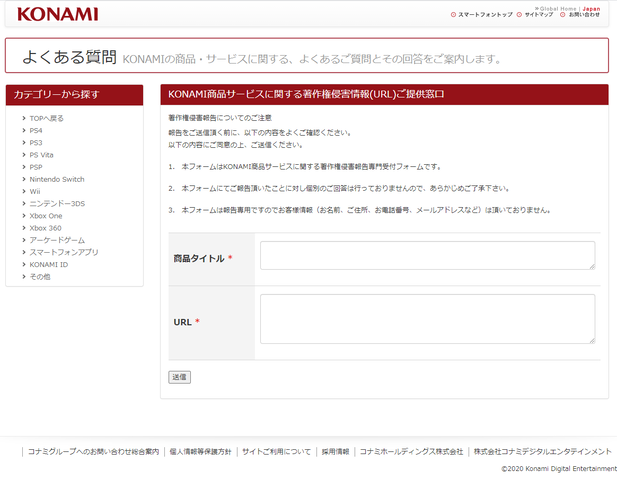Open the Wii category

click(x=35, y=192)
